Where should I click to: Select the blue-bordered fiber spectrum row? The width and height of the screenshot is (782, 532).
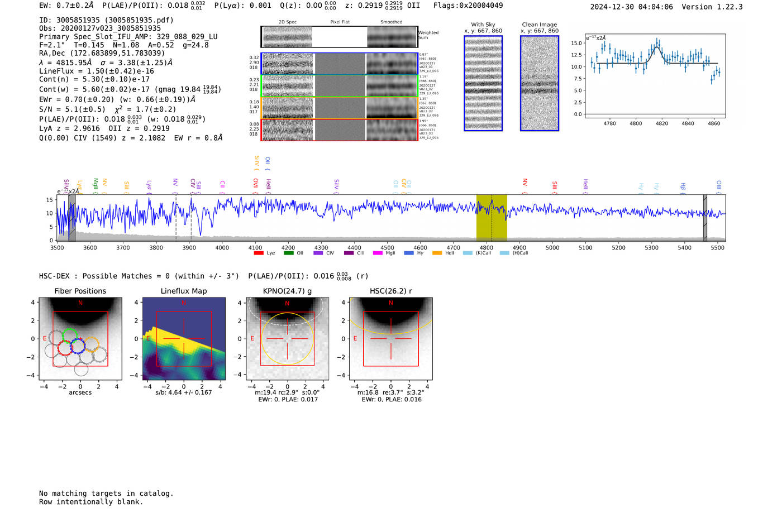click(x=339, y=64)
